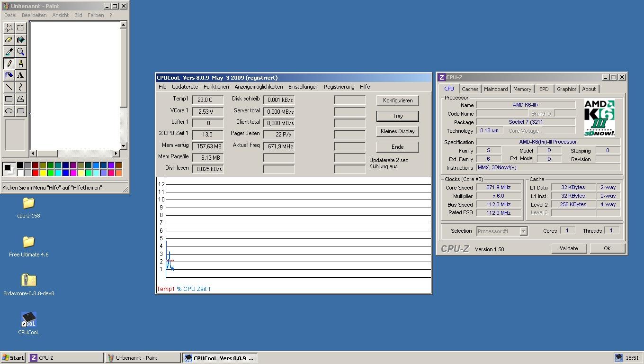Choose the Polygon shape tool
Viewport: 644px width, 364px height.
click(x=20, y=99)
